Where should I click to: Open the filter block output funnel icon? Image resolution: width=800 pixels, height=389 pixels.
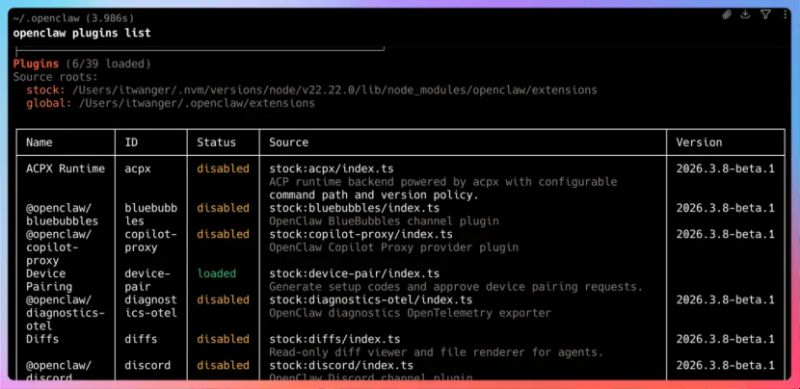tap(765, 14)
